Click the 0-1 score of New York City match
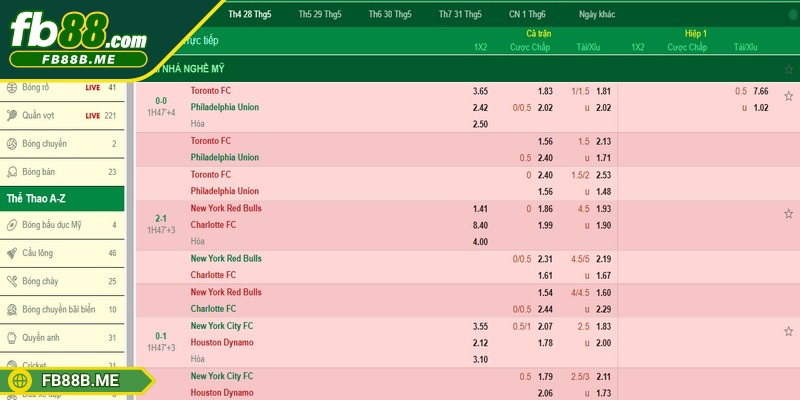 [161, 337]
